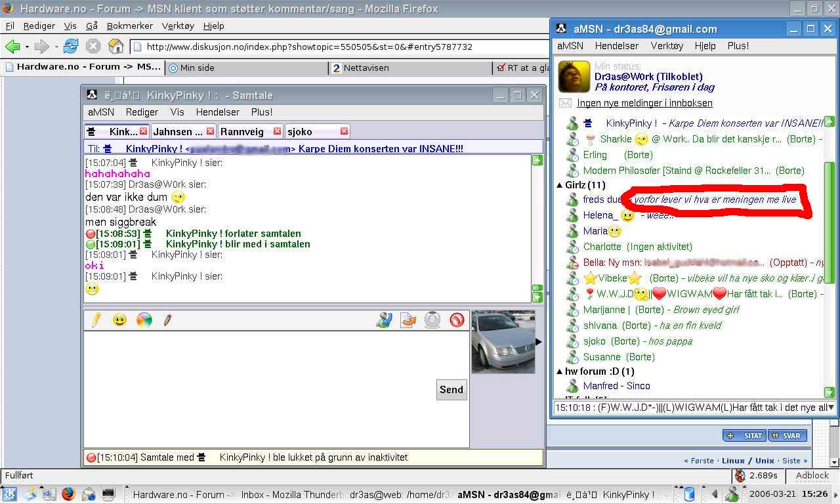Click the aMSN profile picture avatar

click(574, 77)
